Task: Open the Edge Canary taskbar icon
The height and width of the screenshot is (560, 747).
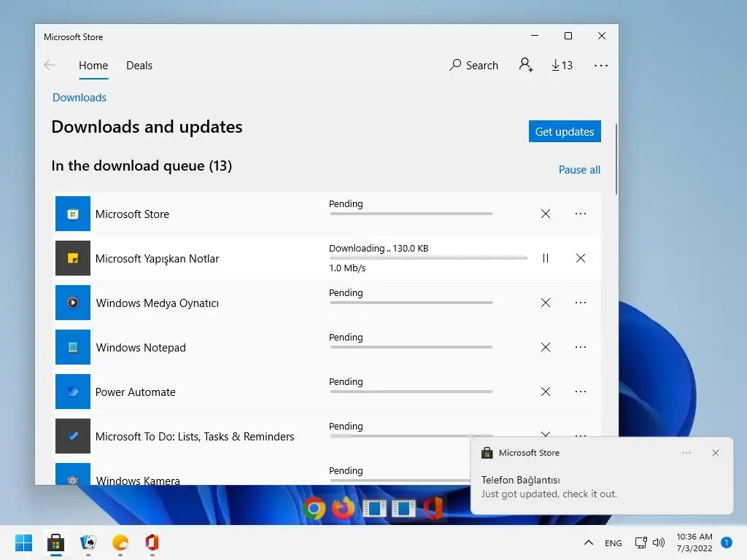Action: point(120,542)
